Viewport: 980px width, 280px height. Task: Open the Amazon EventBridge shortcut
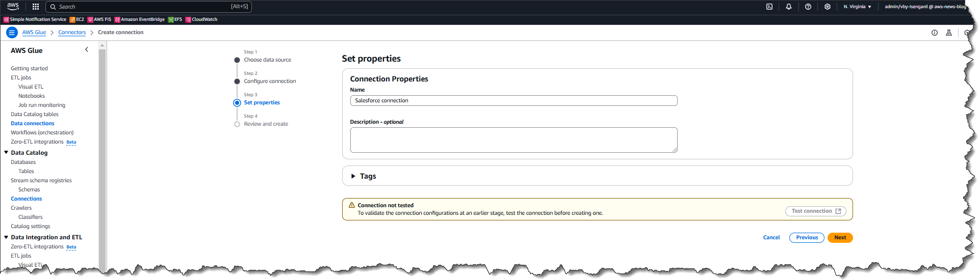click(140, 19)
